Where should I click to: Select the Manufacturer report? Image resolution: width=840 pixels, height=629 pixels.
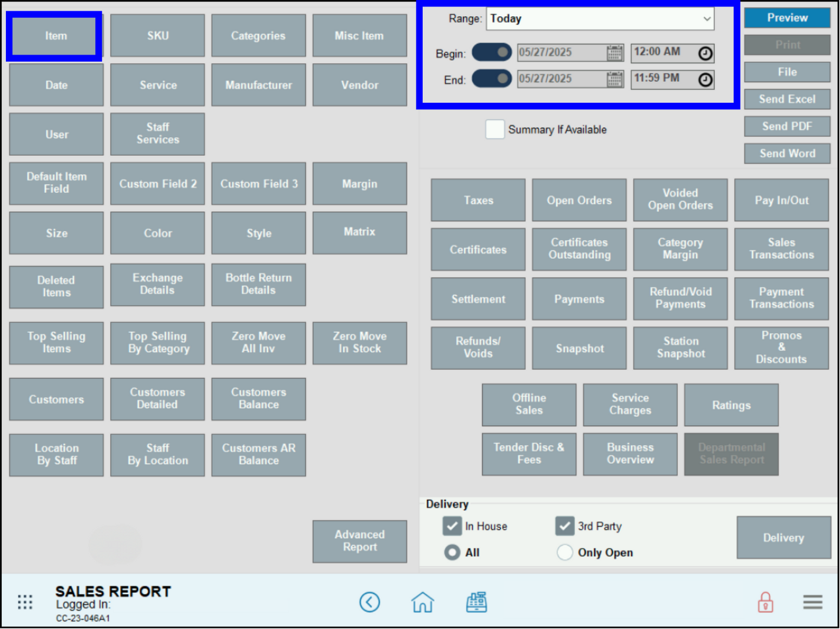click(x=259, y=85)
